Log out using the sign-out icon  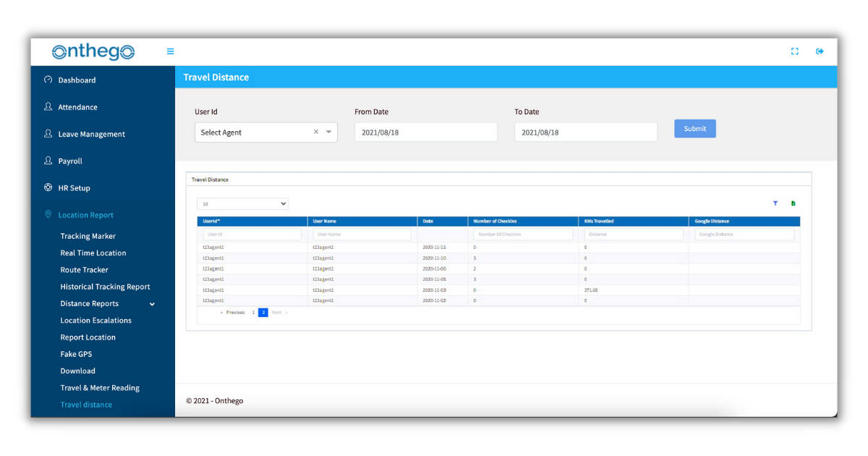(x=820, y=51)
